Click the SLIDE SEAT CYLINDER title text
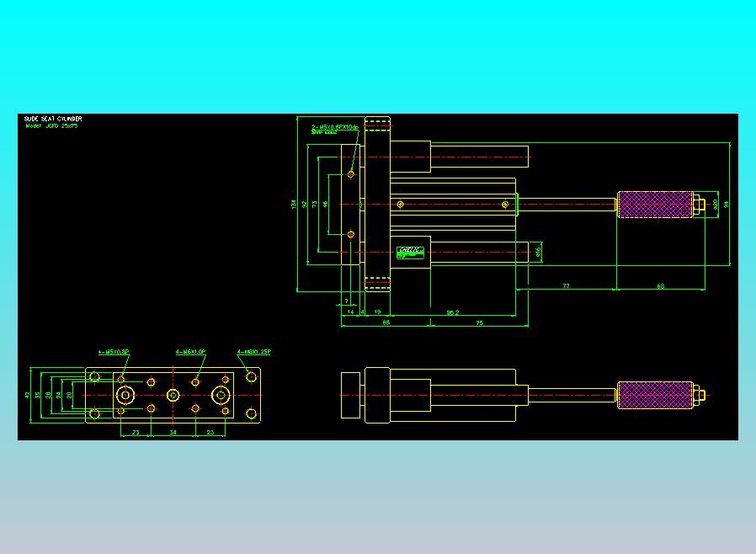The image size is (756, 554). pyautogui.click(x=53, y=119)
